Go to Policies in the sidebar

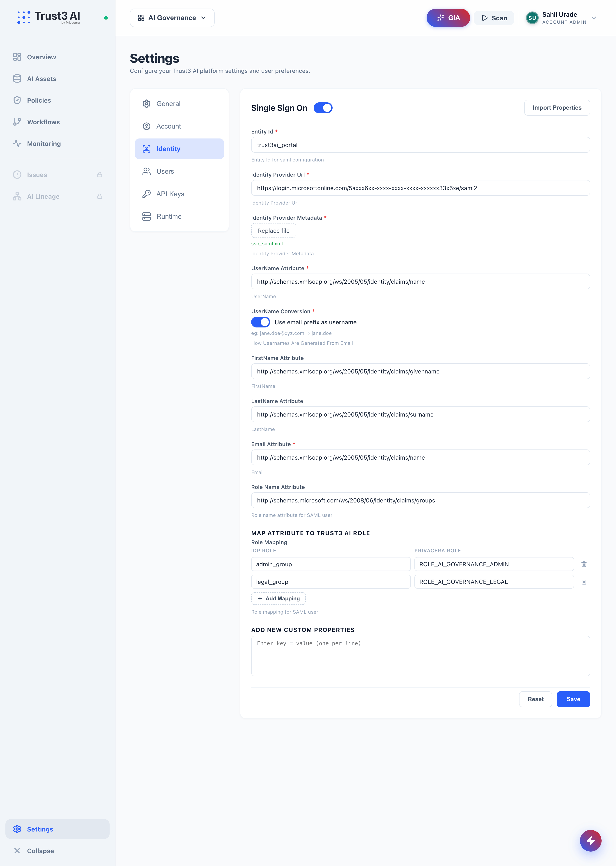click(57, 100)
